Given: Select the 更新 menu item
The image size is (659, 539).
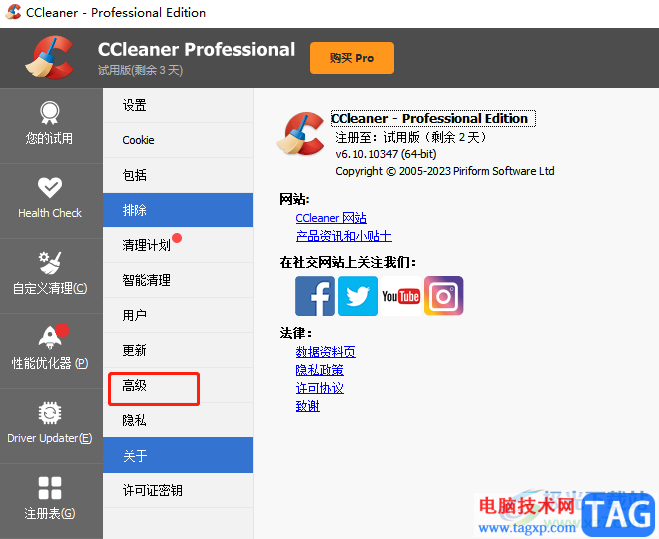Looking at the screenshot, I should click(x=178, y=350).
